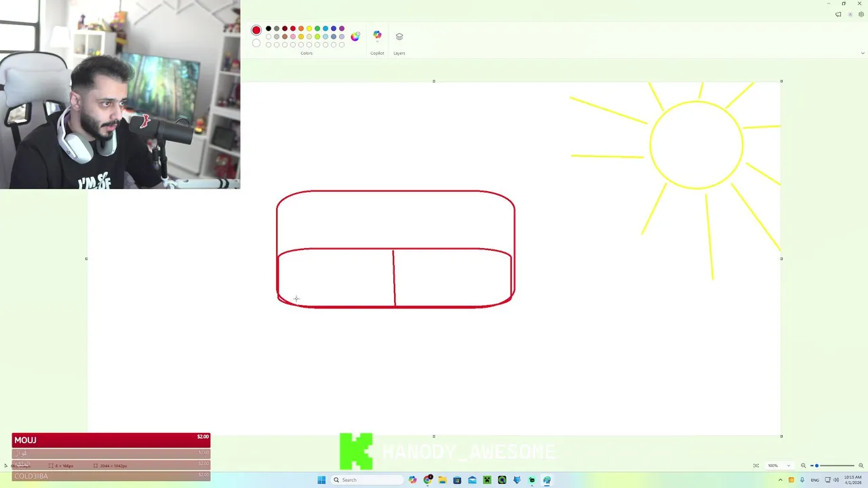Open the Edit colors wheel
Screen dimensions: 868x488
pyautogui.click(x=355, y=37)
